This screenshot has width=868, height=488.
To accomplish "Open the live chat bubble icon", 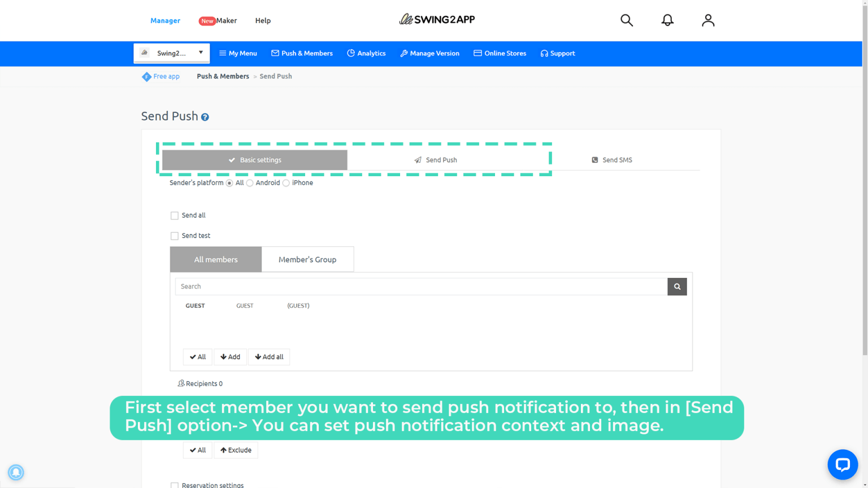I will pyautogui.click(x=843, y=464).
